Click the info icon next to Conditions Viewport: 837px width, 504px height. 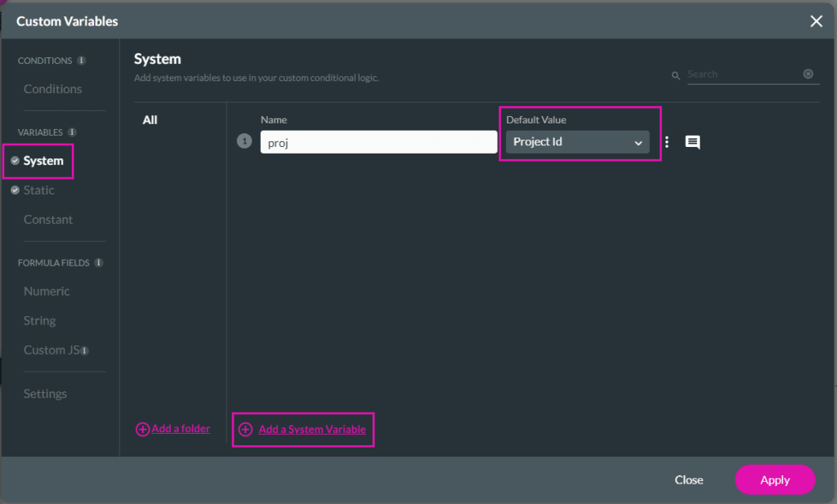(x=81, y=60)
